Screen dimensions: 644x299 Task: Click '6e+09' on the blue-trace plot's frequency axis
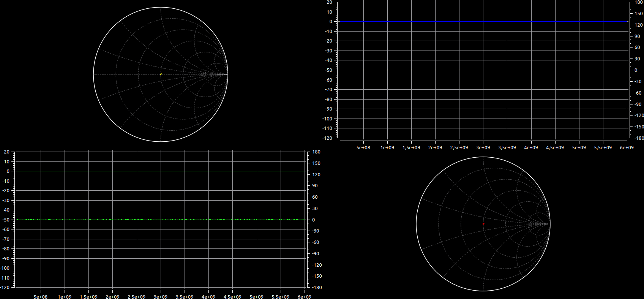tap(627, 148)
